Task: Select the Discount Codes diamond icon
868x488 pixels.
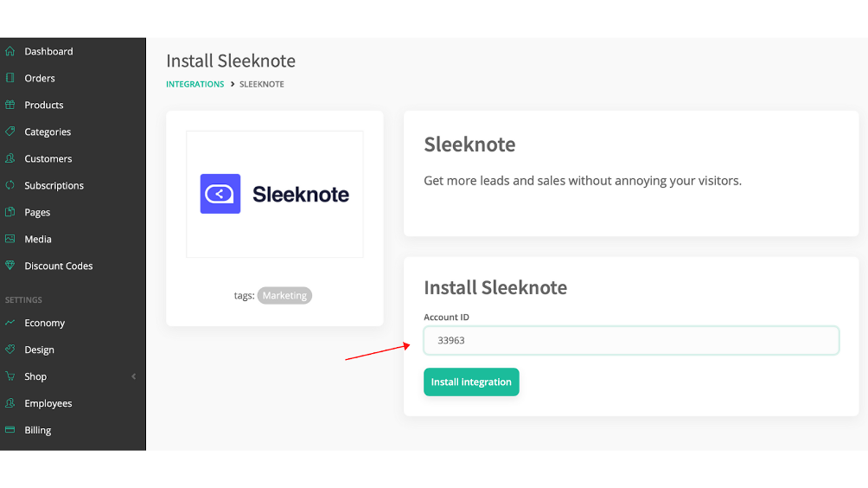Action: tap(10, 266)
